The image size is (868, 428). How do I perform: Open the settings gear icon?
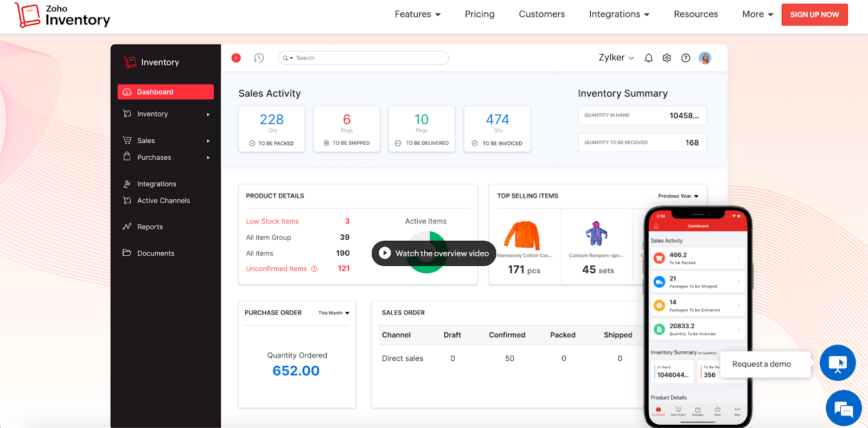click(x=667, y=58)
